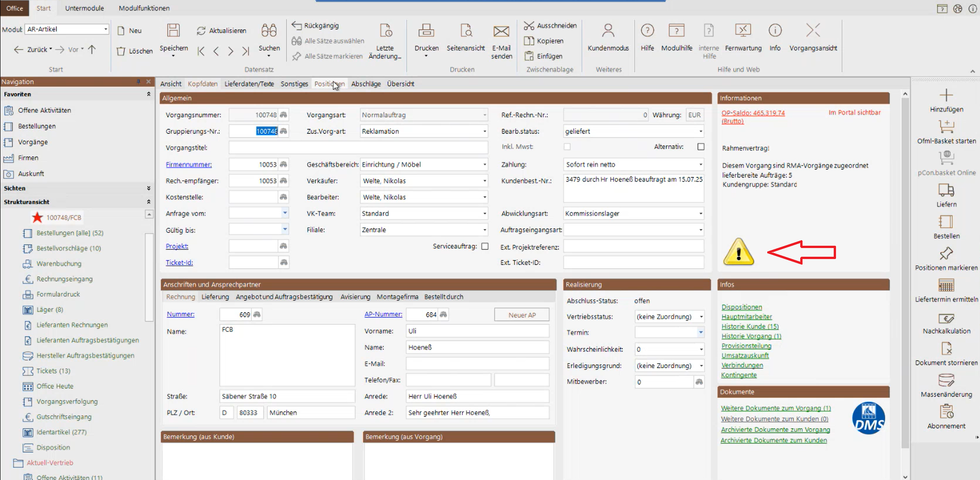The width and height of the screenshot is (980, 480).
Task: Open the Bearb.status dropdown
Action: pos(700,132)
